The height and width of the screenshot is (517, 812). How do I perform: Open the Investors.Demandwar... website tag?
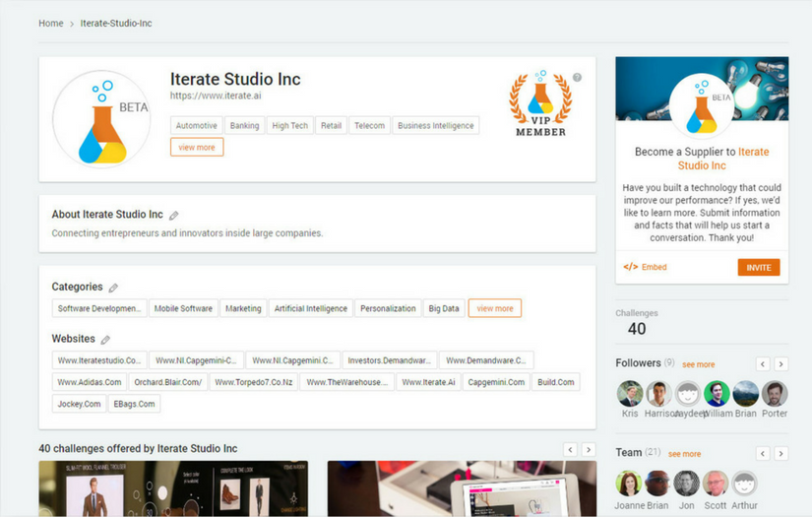[390, 360]
